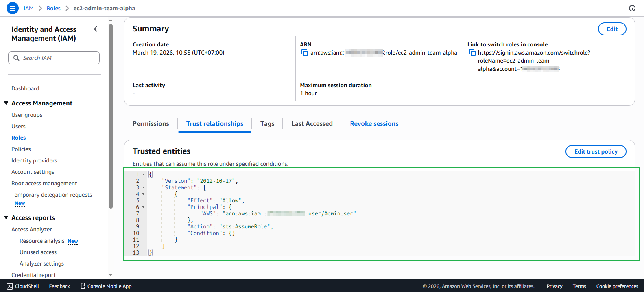Open Roles in the sidebar
Image resolution: width=644 pixels, height=292 pixels.
click(x=19, y=138)
